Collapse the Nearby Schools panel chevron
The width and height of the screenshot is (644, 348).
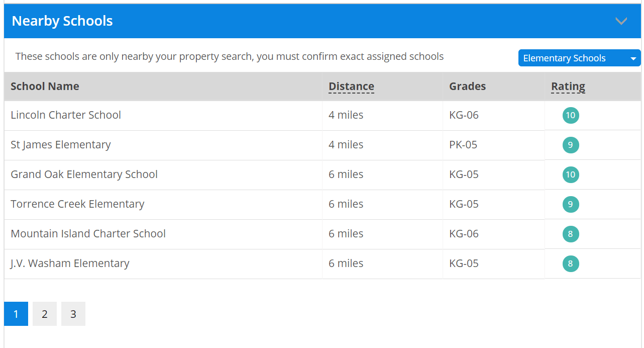pyautogui.click(x=621, y=21)
